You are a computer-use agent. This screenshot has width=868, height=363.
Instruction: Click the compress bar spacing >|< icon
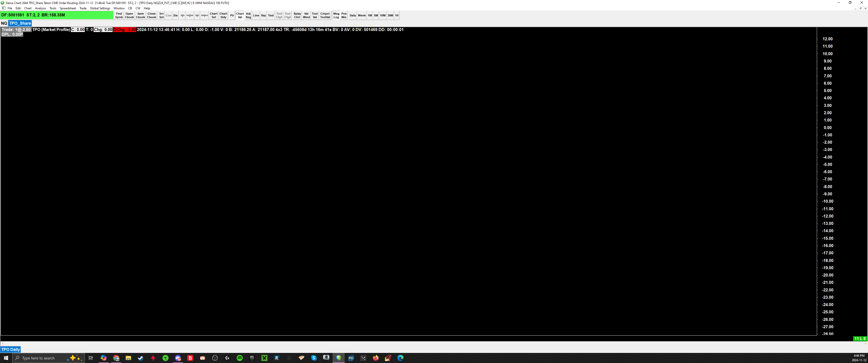(x=197, y=15)
